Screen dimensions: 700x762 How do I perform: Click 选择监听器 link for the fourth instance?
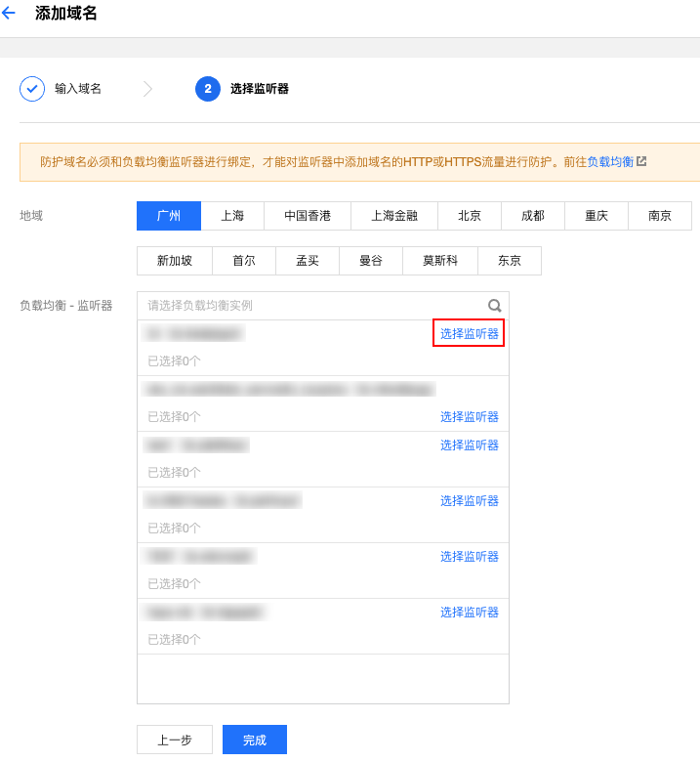click(470, 500)
